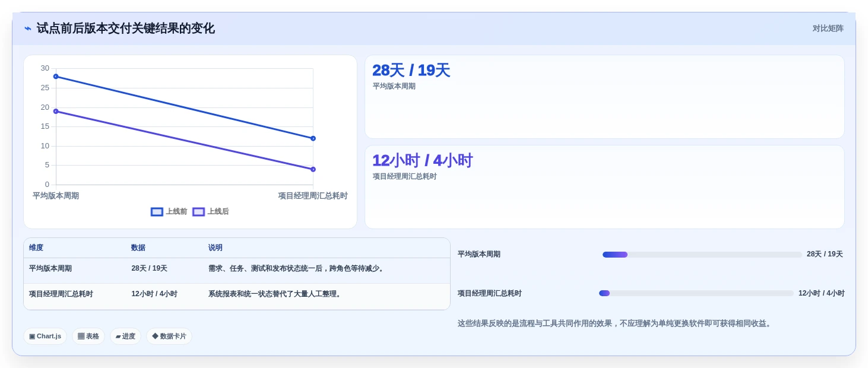Image resolution: width=868 pixels, height=368 pixels.
Task: Toggle the 上线后 legend swatch
Action: (x=198, y=212)
